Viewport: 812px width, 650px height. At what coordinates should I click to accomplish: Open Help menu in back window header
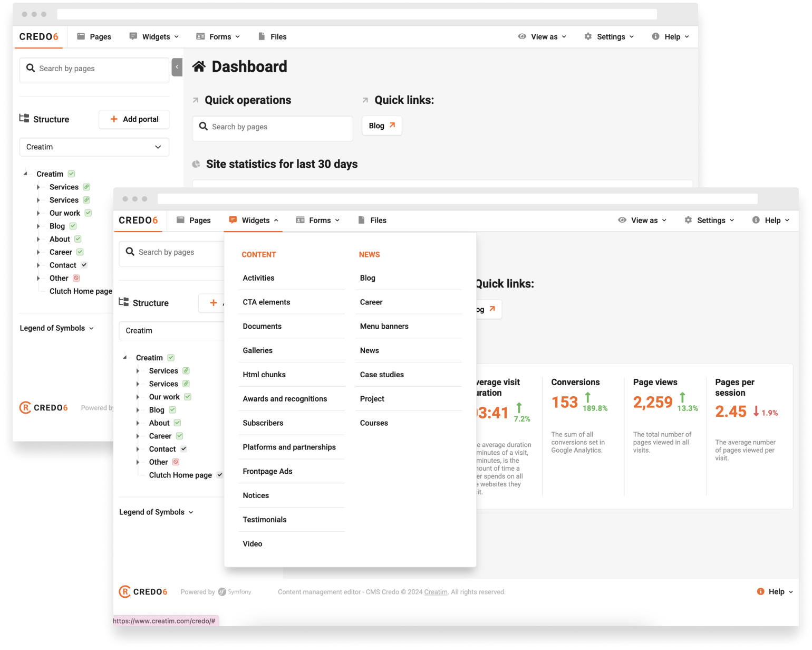point(670,36)
